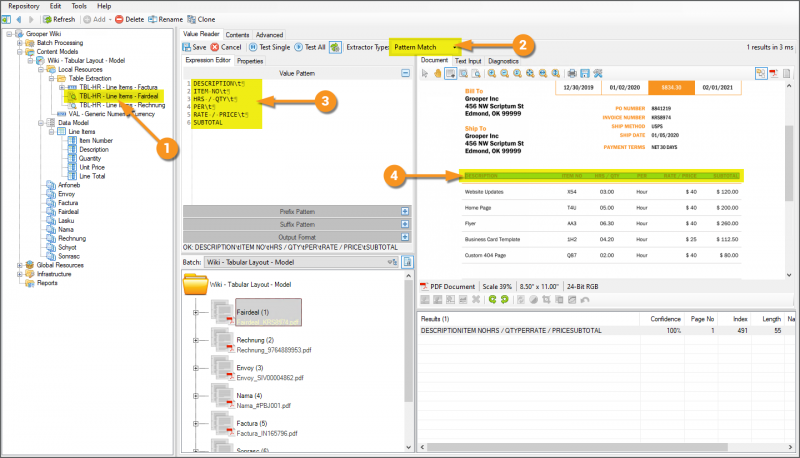Screen dimensions: 800x458
Task: Open viewer settings tools icon
Action: 598,73
